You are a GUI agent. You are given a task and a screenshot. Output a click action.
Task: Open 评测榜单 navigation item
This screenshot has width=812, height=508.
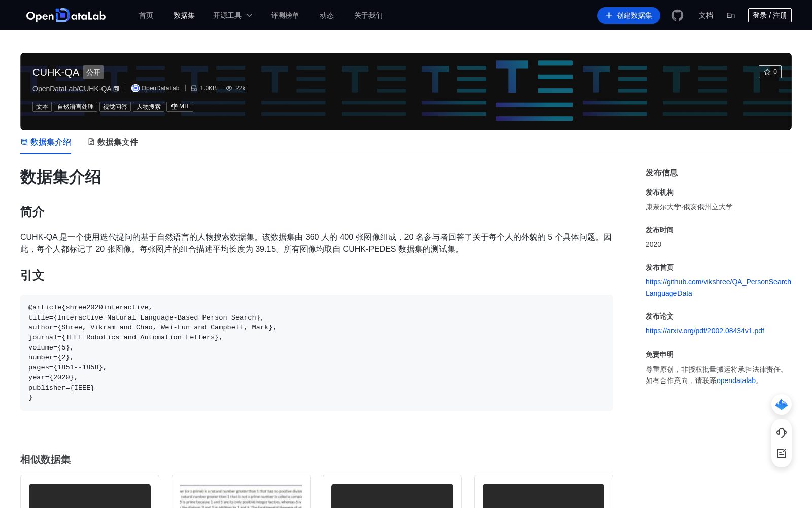coord(285,15)
